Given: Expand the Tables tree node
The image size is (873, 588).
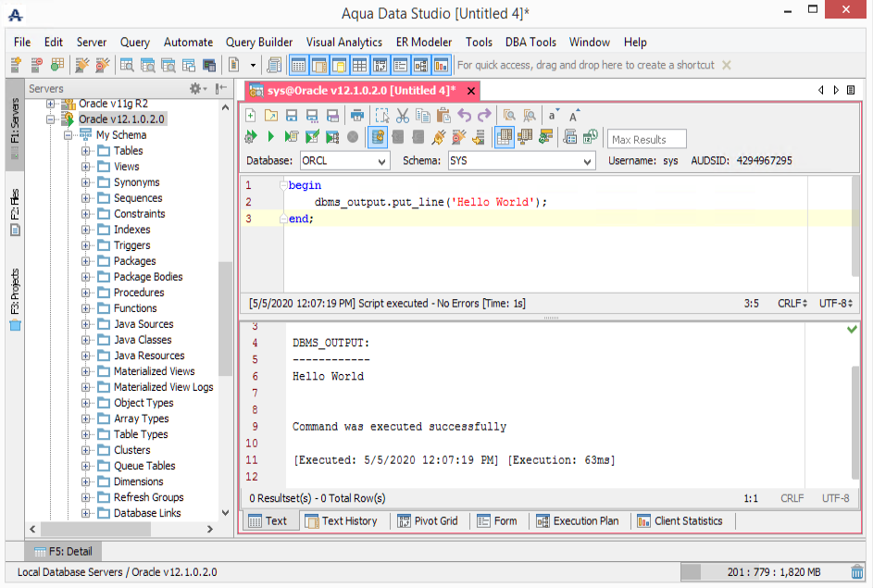Looking at the screenshot, I should coord(86,151).
